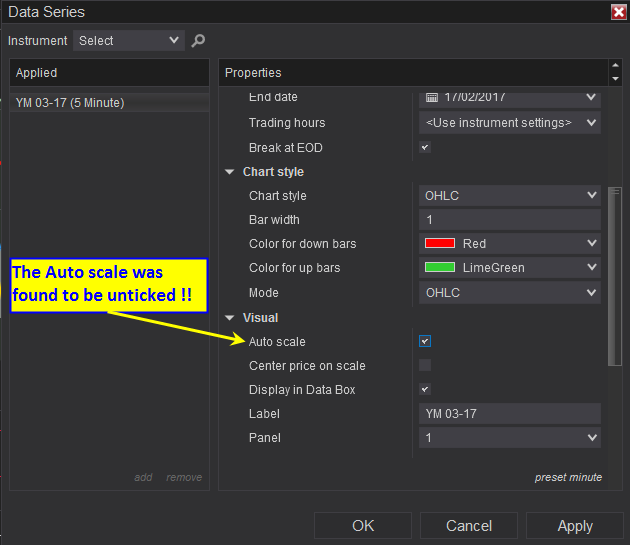Open the Color for up bars dropdown

coord(510,267)
